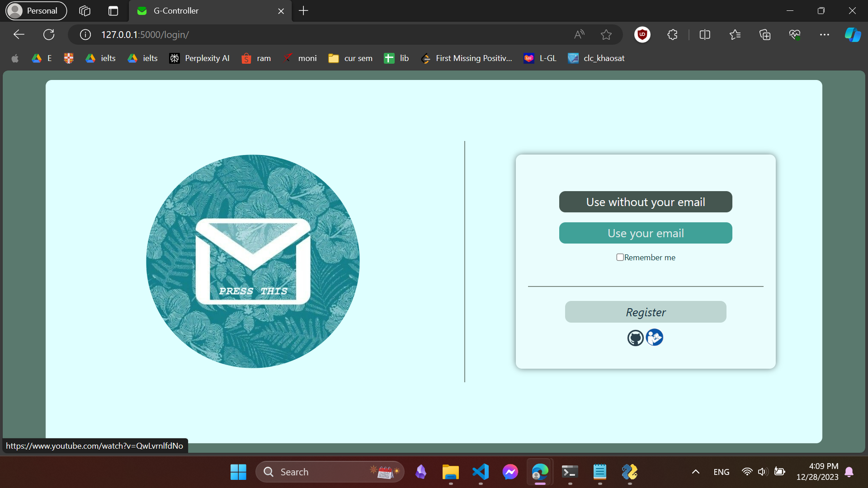The width and height of the screenshot is (868, 488).
Task: Launch Visual Studio Code from taskbar
Action: tap(480, 472)
